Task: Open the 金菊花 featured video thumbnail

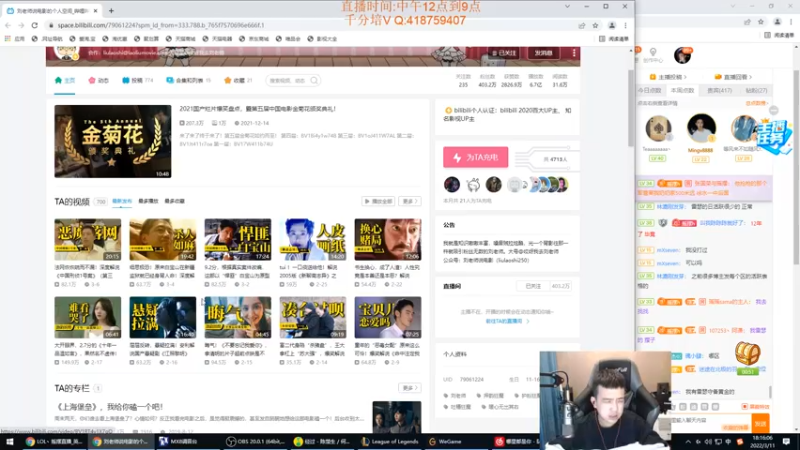Action: point(113,141)
